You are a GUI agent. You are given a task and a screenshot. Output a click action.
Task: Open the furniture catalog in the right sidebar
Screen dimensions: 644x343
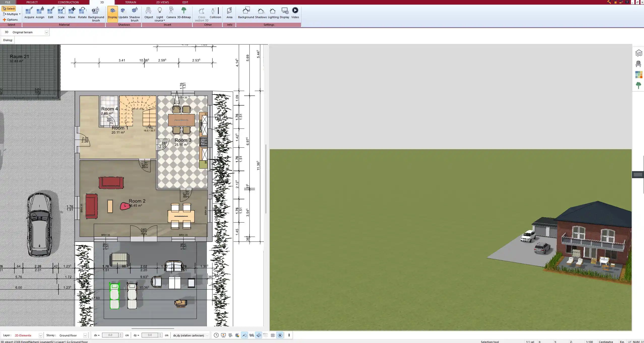point(638,64)
